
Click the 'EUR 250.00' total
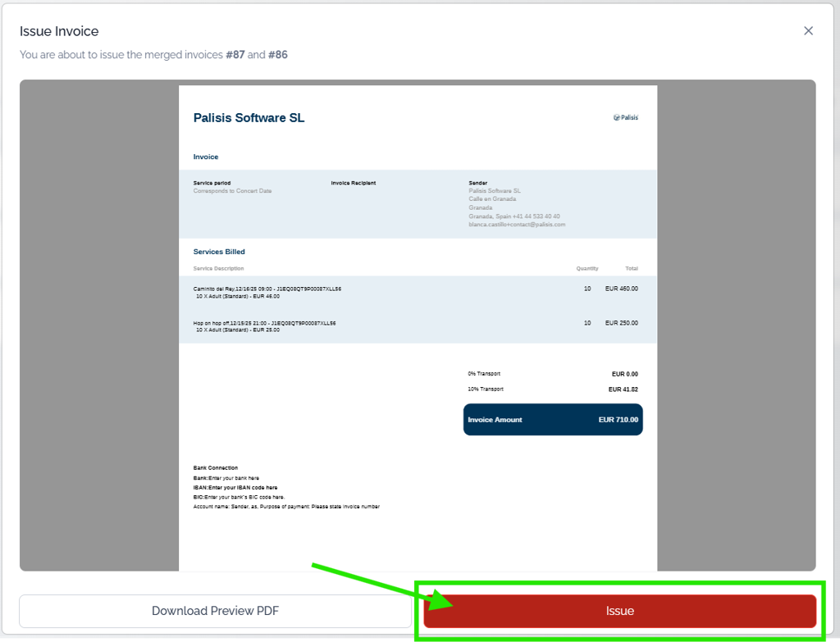click(622, 323)
